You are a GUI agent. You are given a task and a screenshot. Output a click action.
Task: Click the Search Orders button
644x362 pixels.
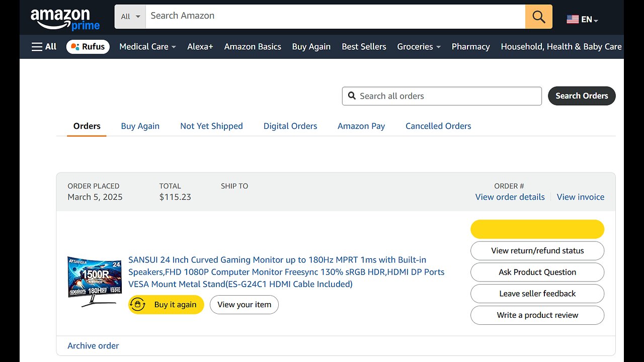(x=582, y=96)
